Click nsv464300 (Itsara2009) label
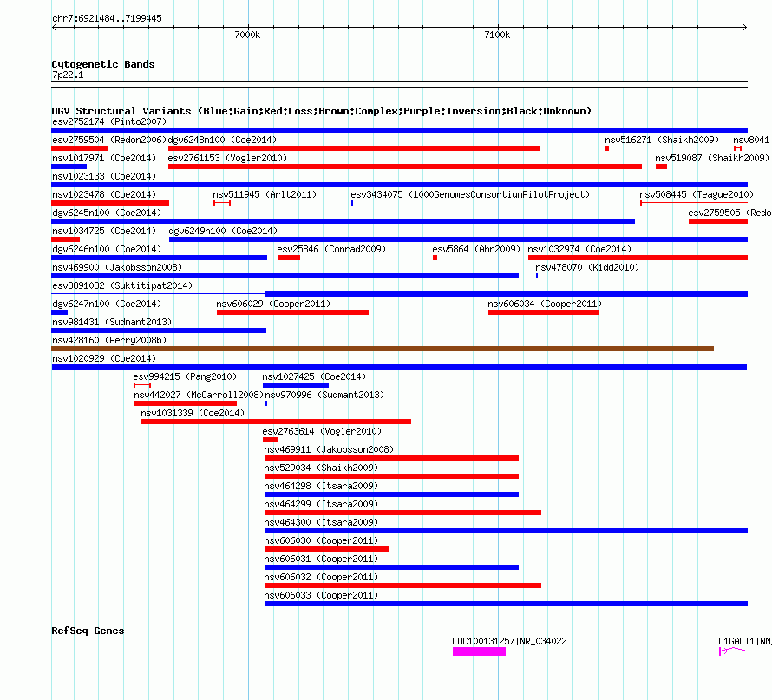 (x=321, y=522)
